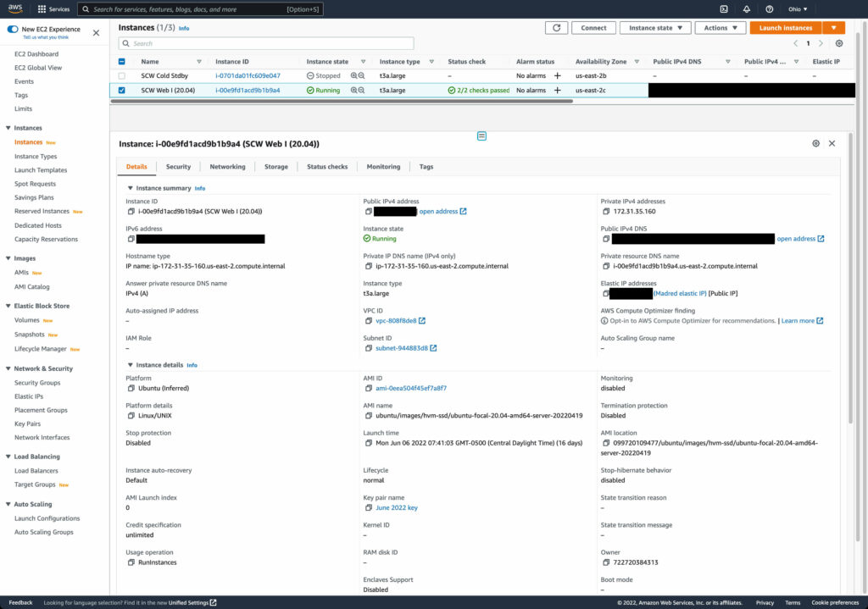Copy the Owner account number
This screenshot has width=868, height=609.
coord(606,562)
